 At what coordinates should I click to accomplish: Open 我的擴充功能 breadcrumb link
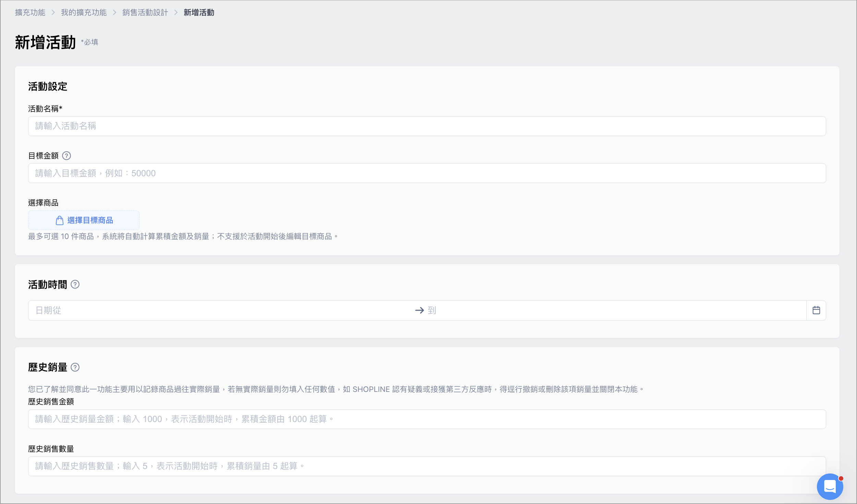[84, 13]
